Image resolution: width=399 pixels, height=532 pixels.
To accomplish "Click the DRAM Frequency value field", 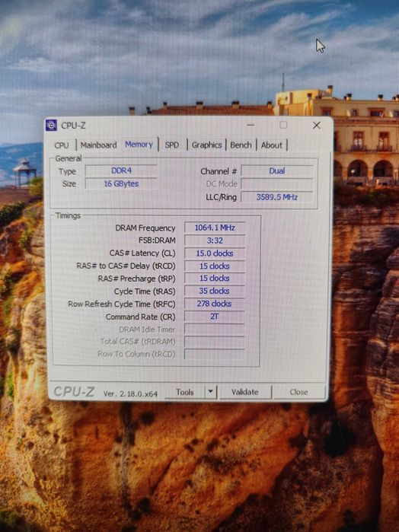I will point(215,228).
